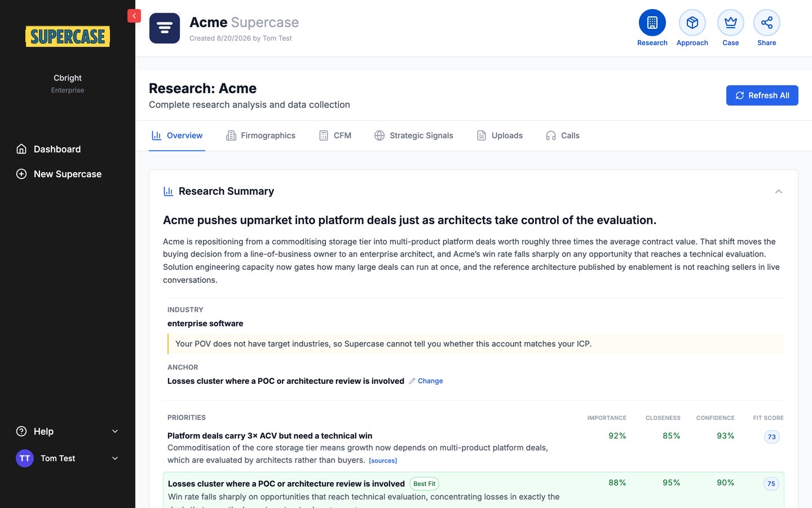Viewport: 812px width, 508px height.
Task: Click the 'Losses cluster' Best Fit priority row title
Action: pyautogui.click(x=286, y=484)
